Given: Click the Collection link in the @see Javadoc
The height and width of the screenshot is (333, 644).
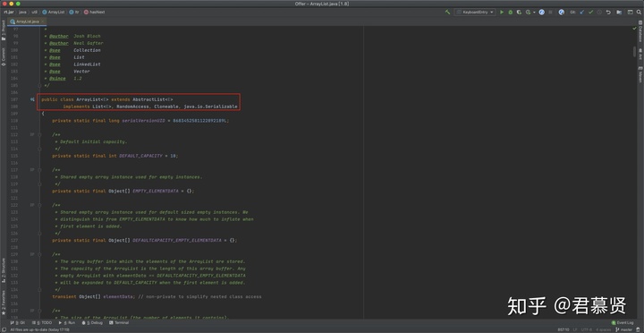Looking at the screenshot, I should [87, 50].
